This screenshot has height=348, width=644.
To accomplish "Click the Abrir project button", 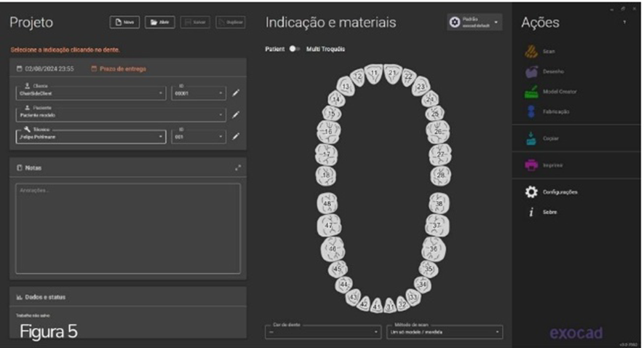I will point(158,23).
